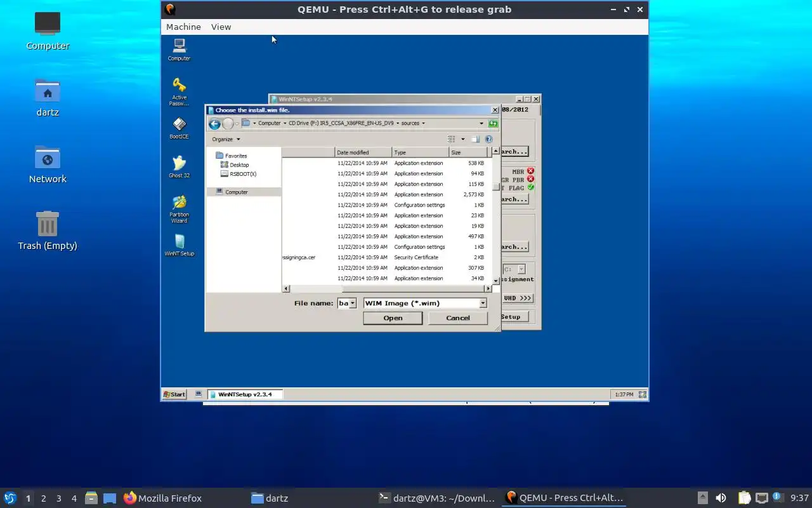The width and height of the screenshot is (812, 508).
Task: Click the show desktop icon in host panel
Action: tap(110, 498)
